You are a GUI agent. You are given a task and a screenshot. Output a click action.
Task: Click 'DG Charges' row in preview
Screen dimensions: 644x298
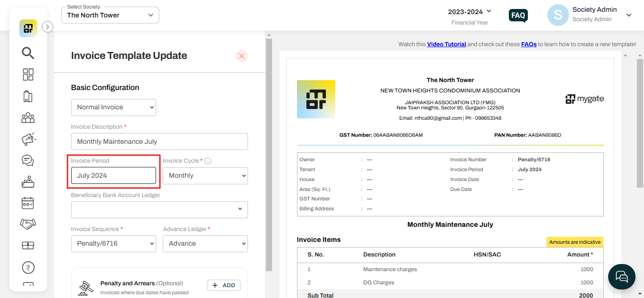(x=450, y=282)
